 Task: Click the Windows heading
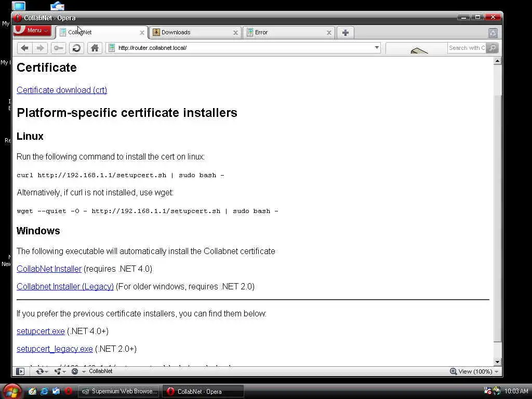pyautogui.click(x=38, y=231)
